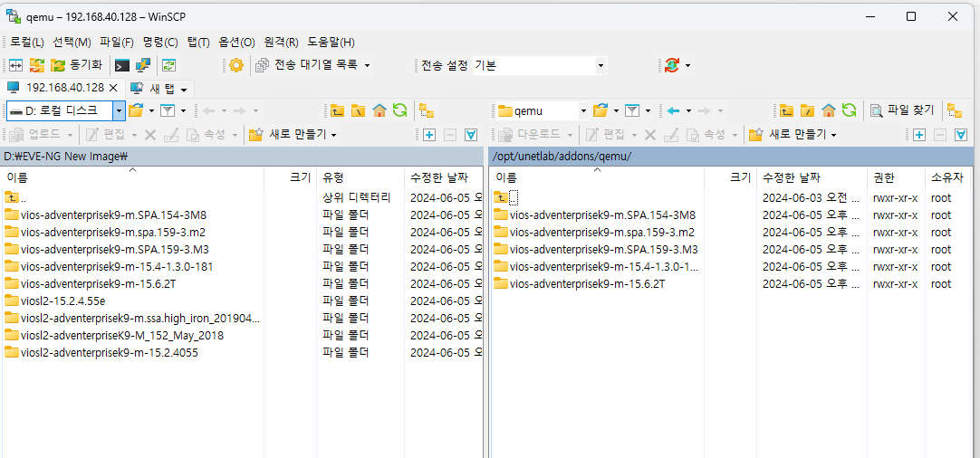Open the 로컬(L) menu

(x=27, y=43)
